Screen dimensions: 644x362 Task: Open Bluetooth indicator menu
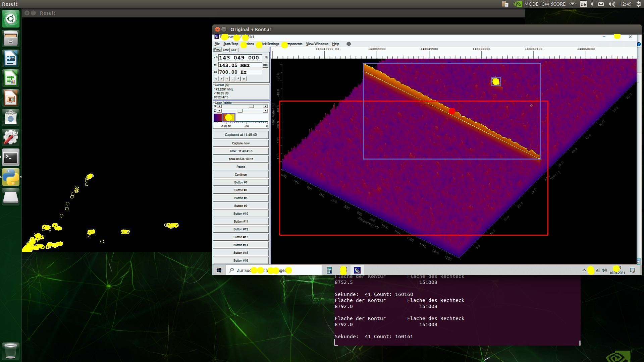click(592, 4)
